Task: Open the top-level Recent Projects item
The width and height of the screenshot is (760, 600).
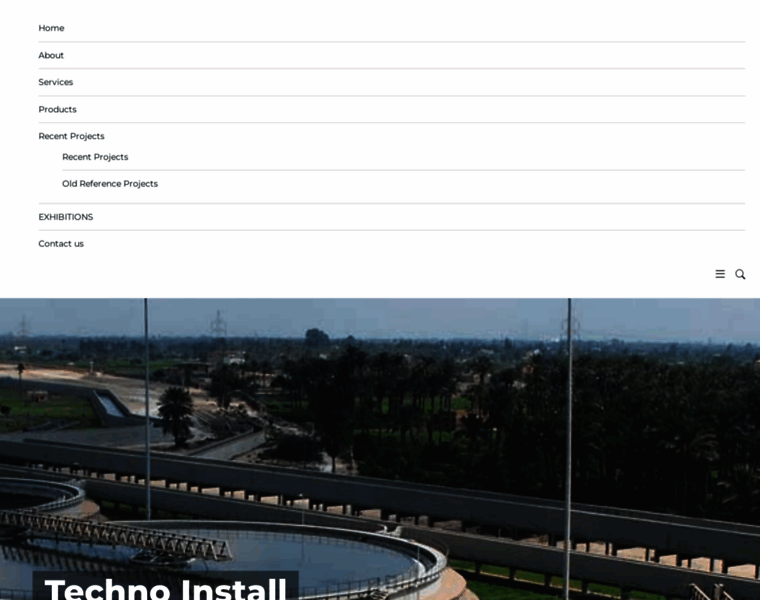Action: (71, 136)
